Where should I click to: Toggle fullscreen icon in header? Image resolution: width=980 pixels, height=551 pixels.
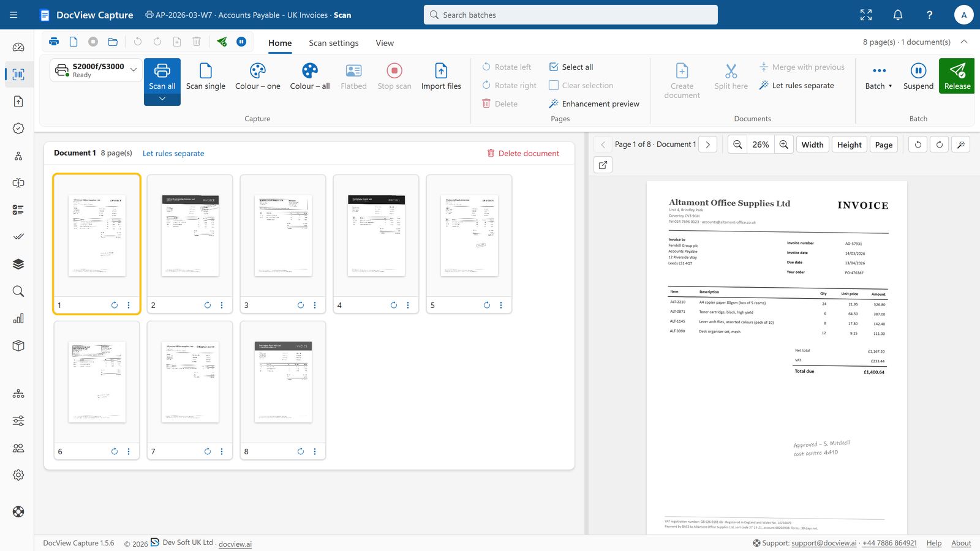click(866, 15)
